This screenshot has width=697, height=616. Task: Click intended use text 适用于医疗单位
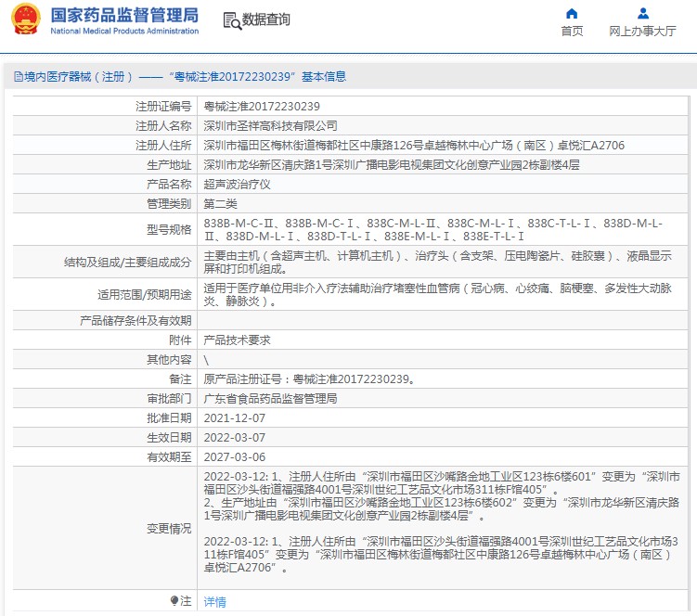coord(438,295)
